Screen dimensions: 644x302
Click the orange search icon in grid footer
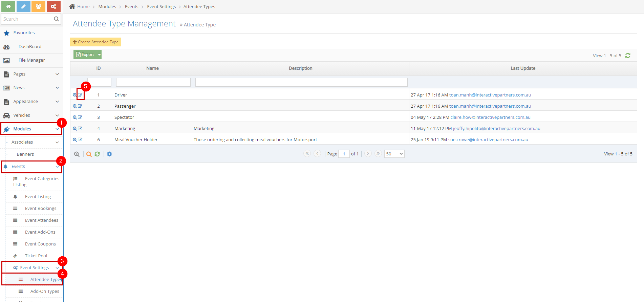tap(89, 154)
